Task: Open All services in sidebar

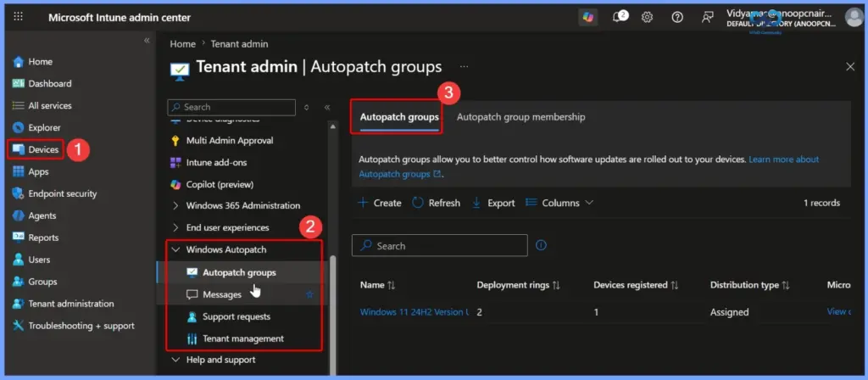Action: 42,105
